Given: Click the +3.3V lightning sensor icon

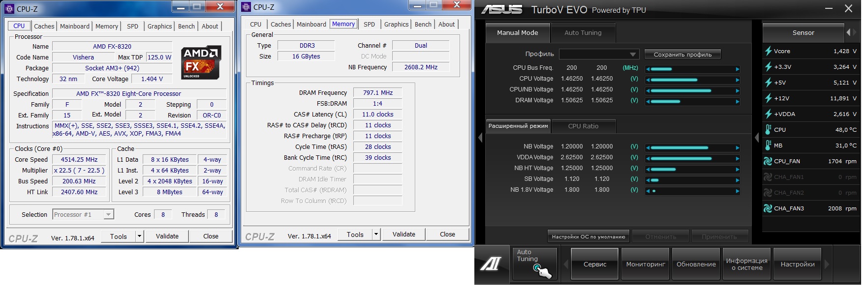Looking at the screenshot, I should pyautogui.click(x=768, y=67).
